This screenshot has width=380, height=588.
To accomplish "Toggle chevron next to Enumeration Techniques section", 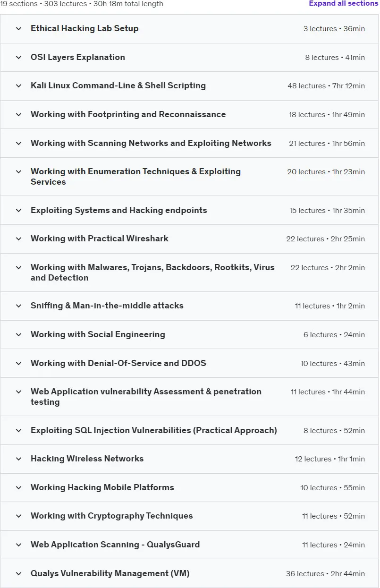I will (19, 172).
